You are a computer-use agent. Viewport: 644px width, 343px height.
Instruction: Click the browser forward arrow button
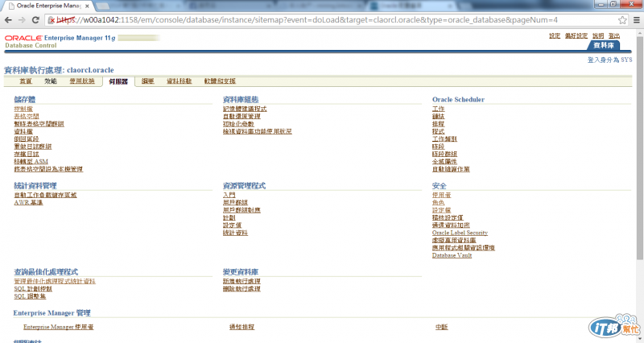tap(22, 19)
